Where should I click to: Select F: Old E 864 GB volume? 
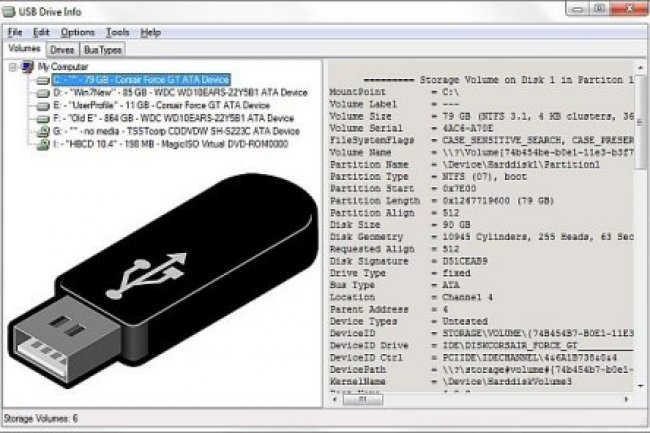point(173,118)
